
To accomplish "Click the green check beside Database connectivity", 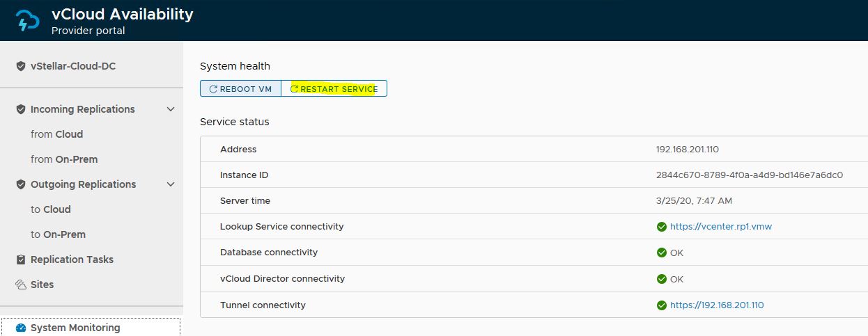I will [x=661, y=253].
